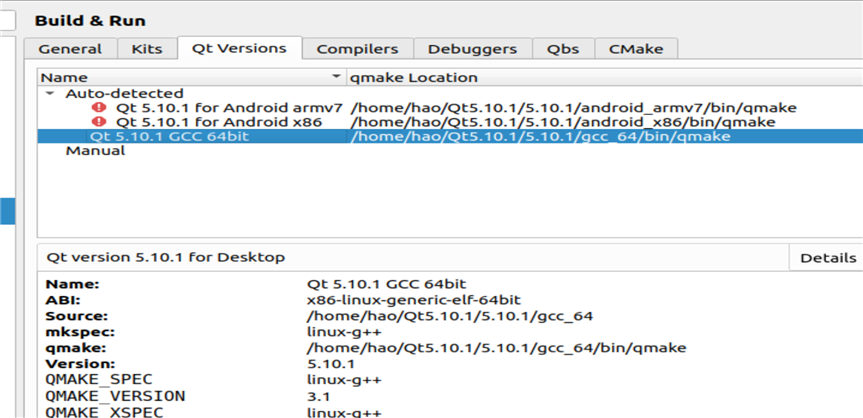Switch to the General tab

pos(70,48)
